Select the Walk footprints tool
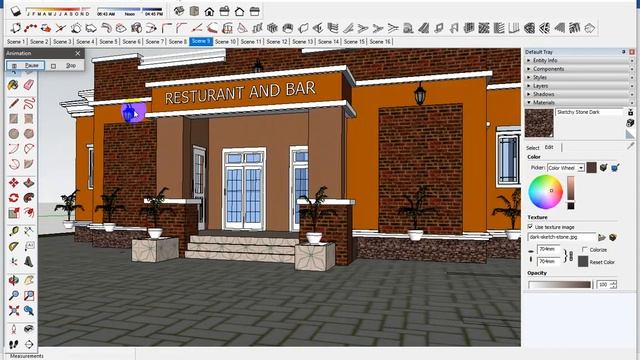 [13, 344]
